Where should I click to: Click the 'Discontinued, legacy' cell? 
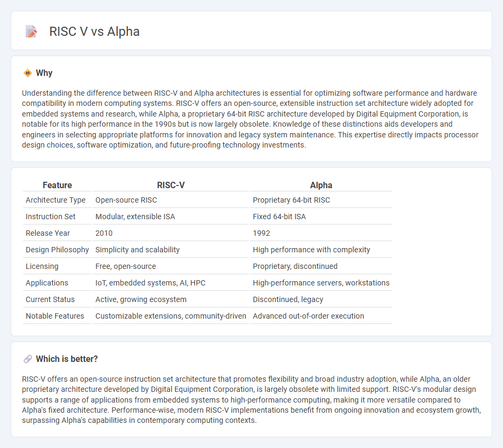coord(321,299)
